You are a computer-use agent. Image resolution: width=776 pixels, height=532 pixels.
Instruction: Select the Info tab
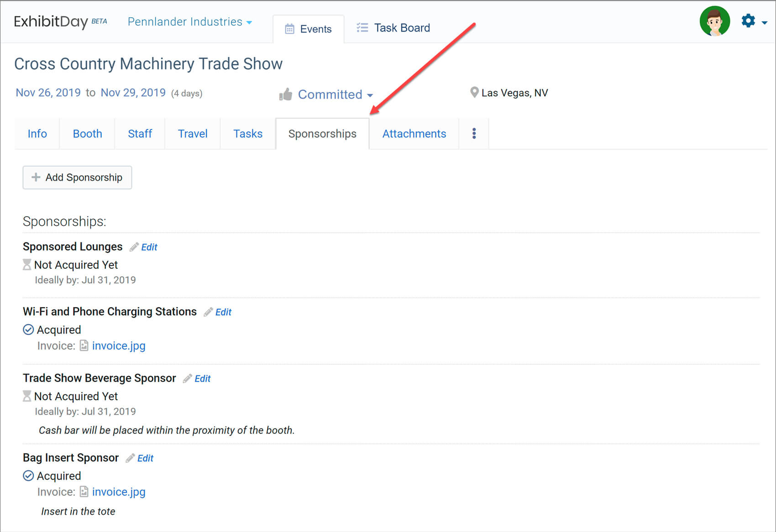(37, 133)
